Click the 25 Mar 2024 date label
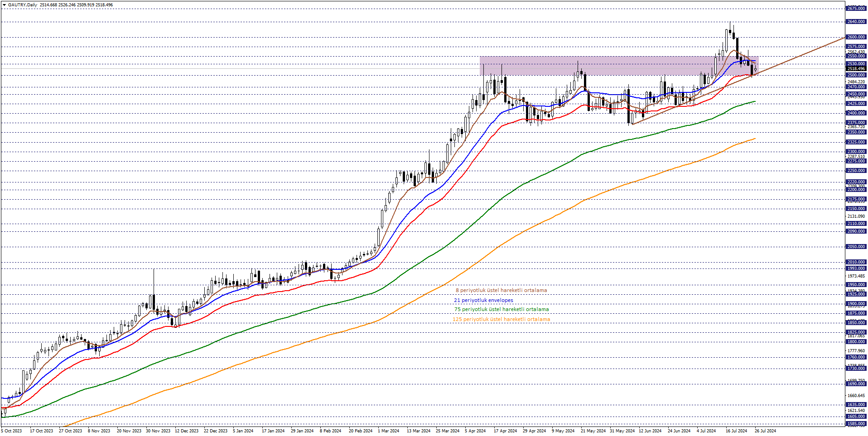Image resolution: width=868 pixels, height=436 pixels. [448, 431]
